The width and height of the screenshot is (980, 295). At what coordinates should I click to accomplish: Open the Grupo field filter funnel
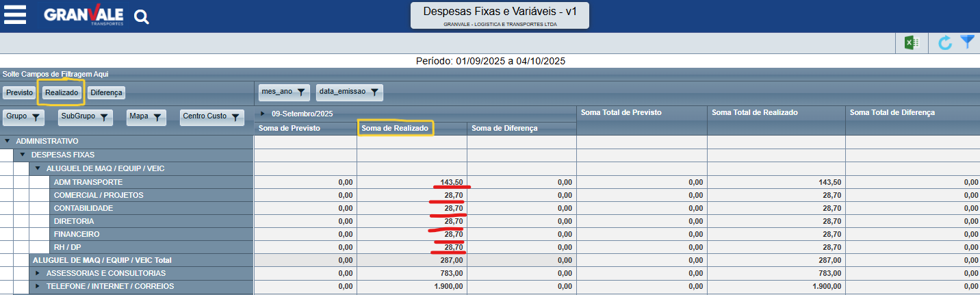[x=36, y=118]
